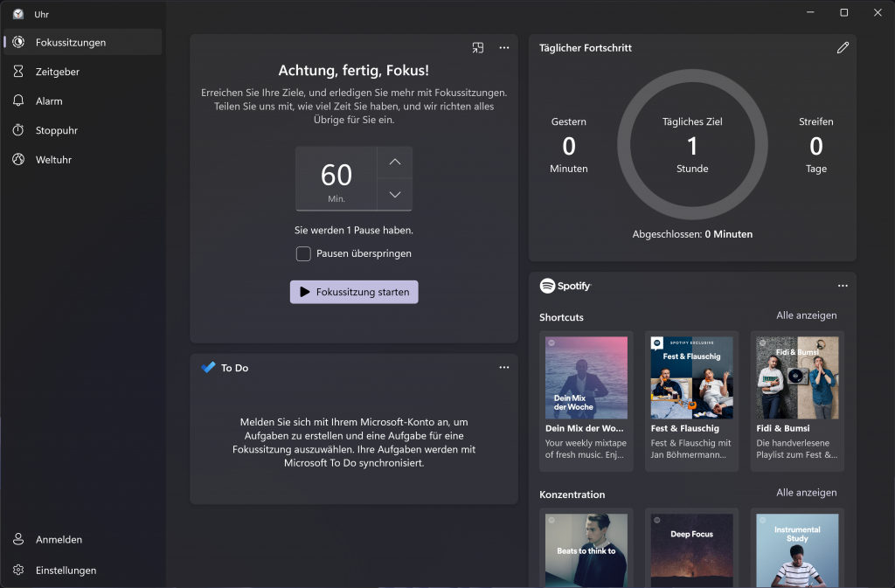Click Anmelden to sign in
The width and height of the screenshot is (895, 588).
pyautogui.click(x=83, y=539)
